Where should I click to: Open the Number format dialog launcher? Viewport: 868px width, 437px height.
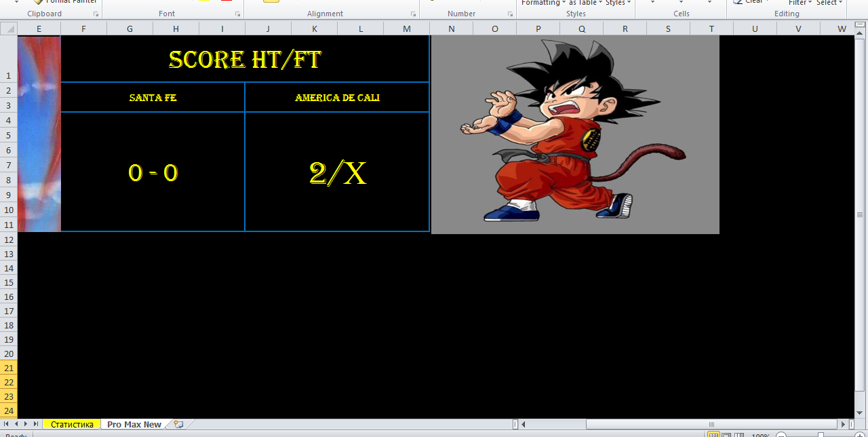[x=509, y=14]
